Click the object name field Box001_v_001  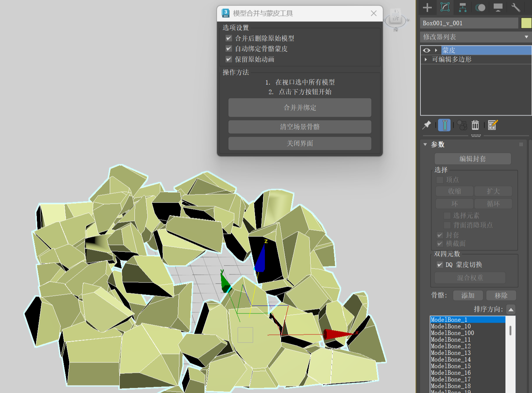[x=469, y=23]
